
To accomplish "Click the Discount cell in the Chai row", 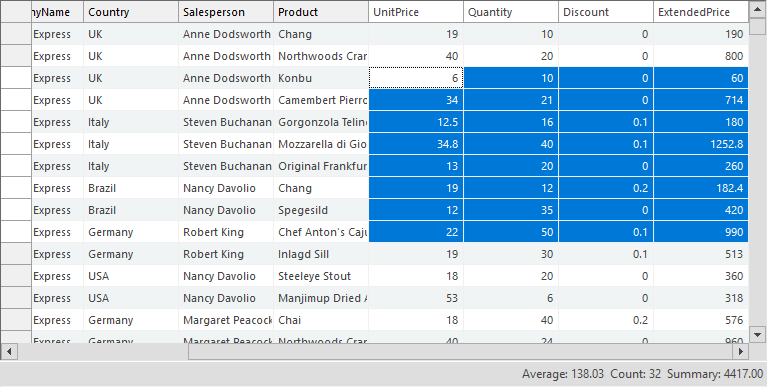I will [605, 320].
